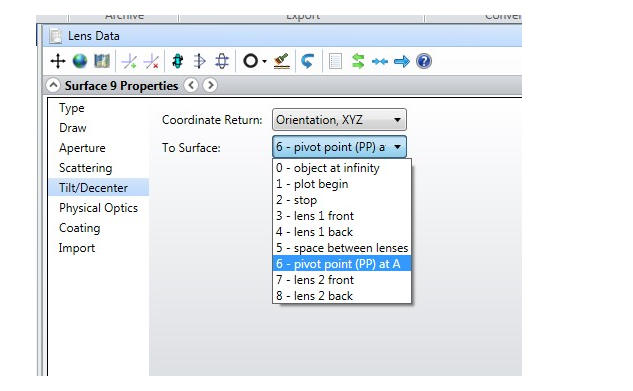
Task: Choose '7 - lens 2 front' from list
Action: 342,280
